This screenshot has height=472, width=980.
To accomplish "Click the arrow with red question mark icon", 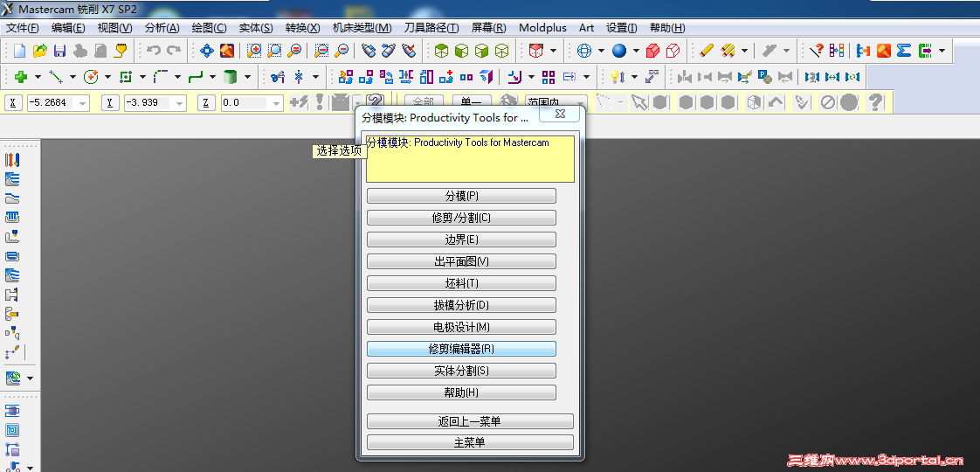I will [817, 51].
